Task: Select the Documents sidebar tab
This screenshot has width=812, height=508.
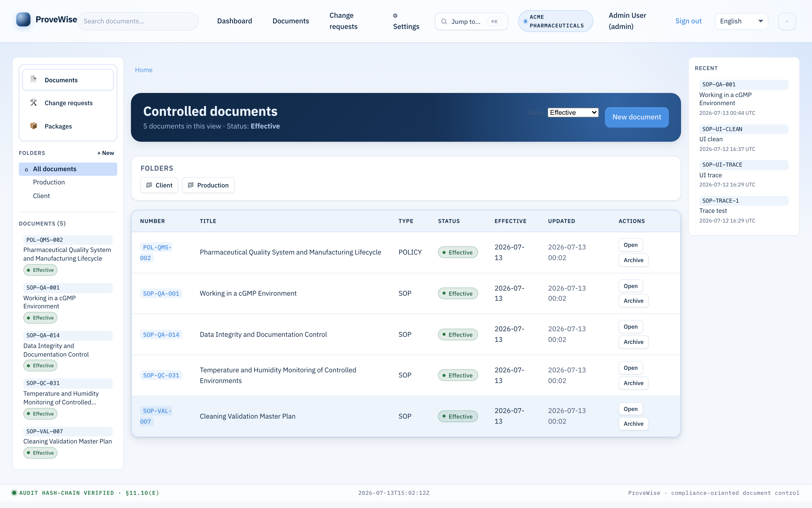Action: pyautogui.click(x=68, y=80)
